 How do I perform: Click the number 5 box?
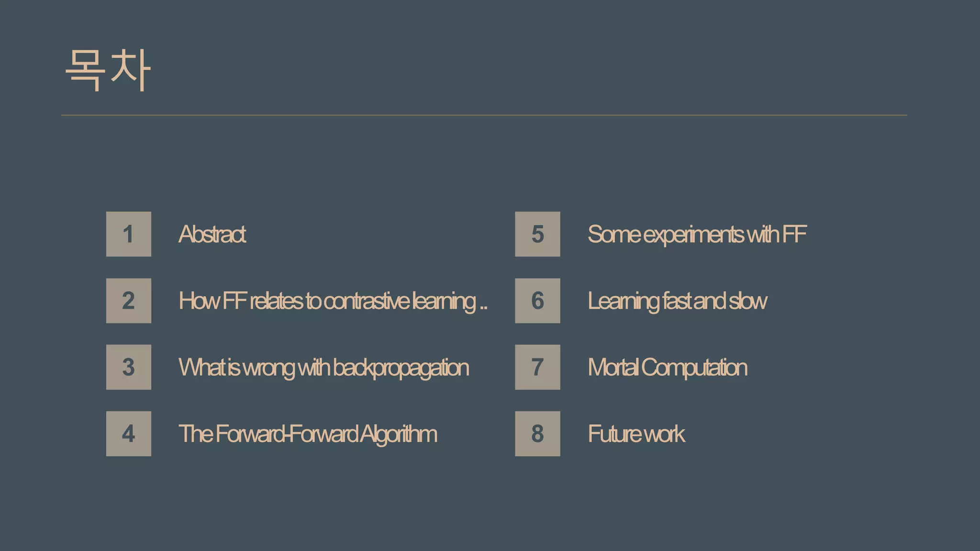point(537,234)
